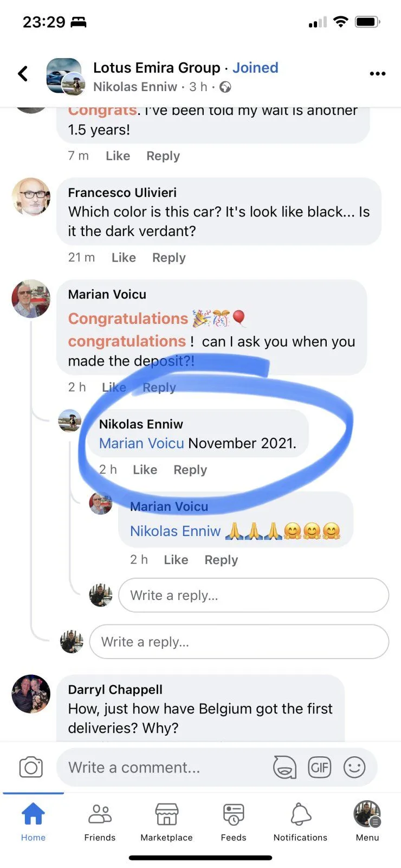401x868 pixels.
Task: Open the emoji smiley picker
Action: (354, 767)
